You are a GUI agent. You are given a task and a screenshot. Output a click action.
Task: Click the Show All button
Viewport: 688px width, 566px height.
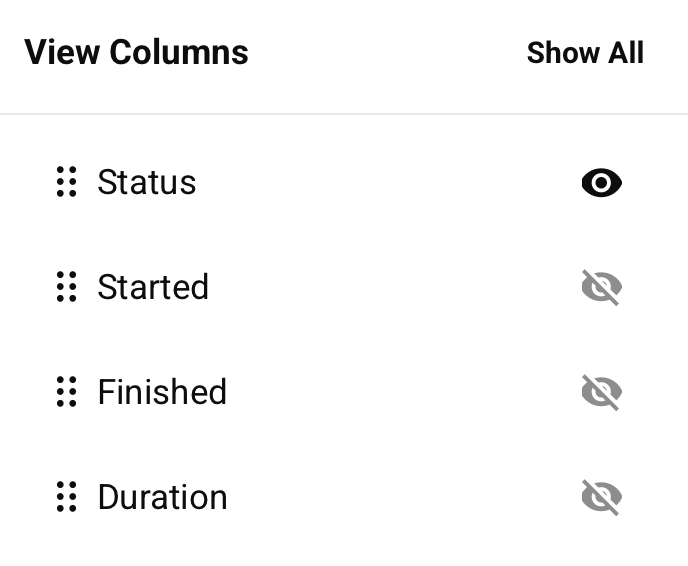pos(585,53)
